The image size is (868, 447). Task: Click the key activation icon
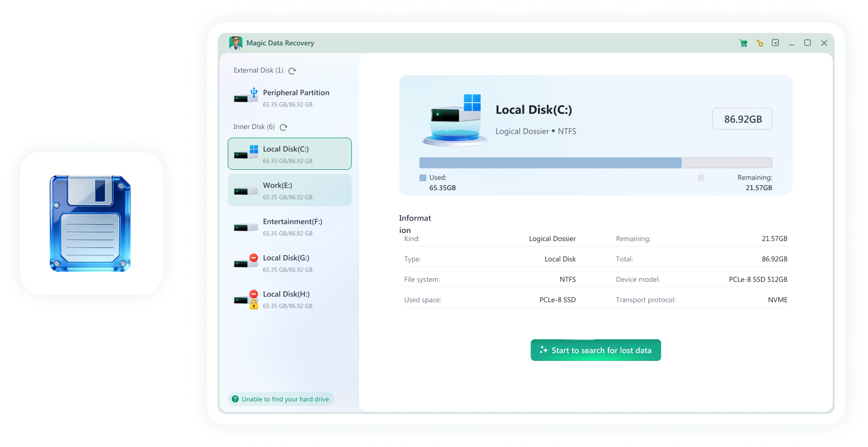(x=760, y=43)
